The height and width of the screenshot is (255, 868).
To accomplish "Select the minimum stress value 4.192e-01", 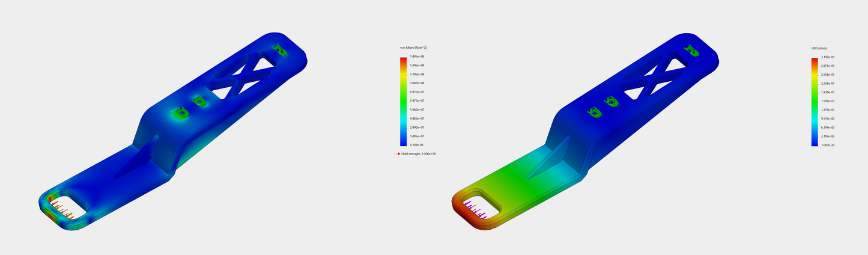I will tap(417, 146).
